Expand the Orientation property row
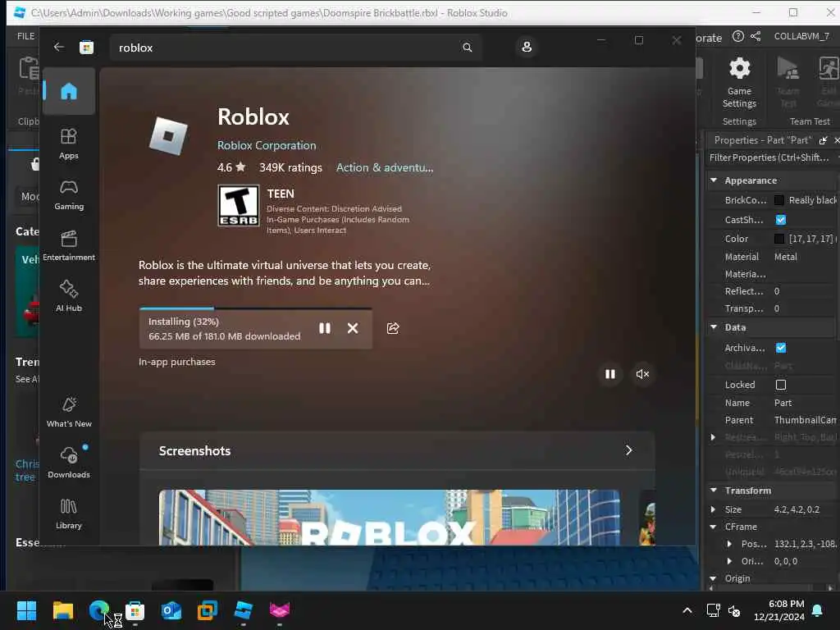 click(x=729, y=561)
